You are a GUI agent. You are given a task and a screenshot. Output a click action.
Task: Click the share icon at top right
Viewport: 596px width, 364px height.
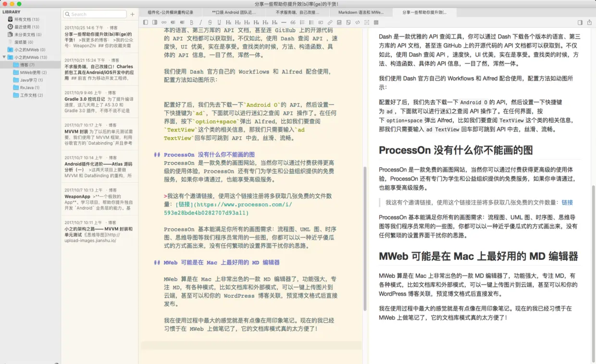pos(589,22)
